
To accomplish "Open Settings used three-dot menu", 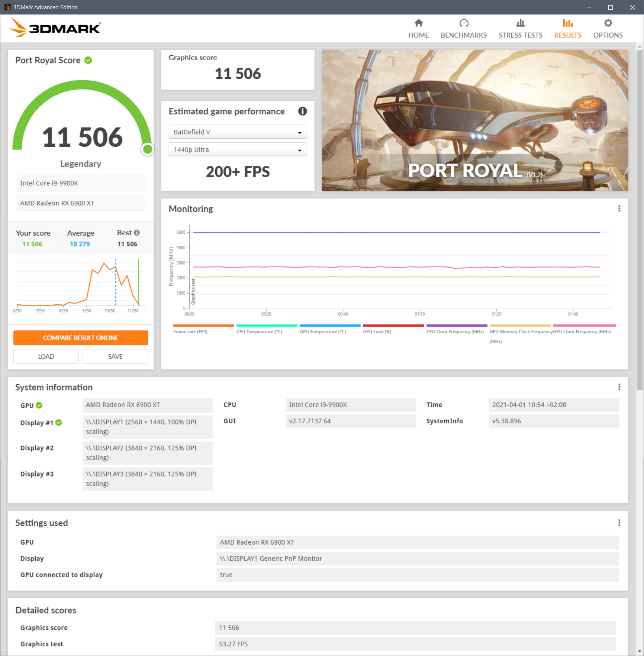I will pos(619,523).
